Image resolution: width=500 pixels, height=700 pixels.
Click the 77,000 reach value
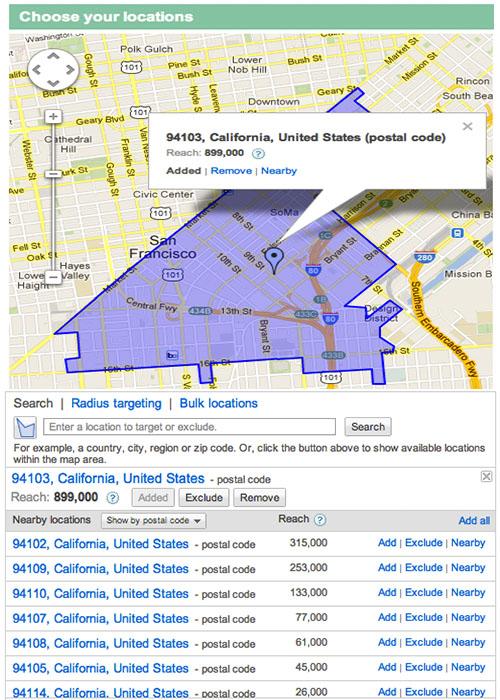pos(312,617)
